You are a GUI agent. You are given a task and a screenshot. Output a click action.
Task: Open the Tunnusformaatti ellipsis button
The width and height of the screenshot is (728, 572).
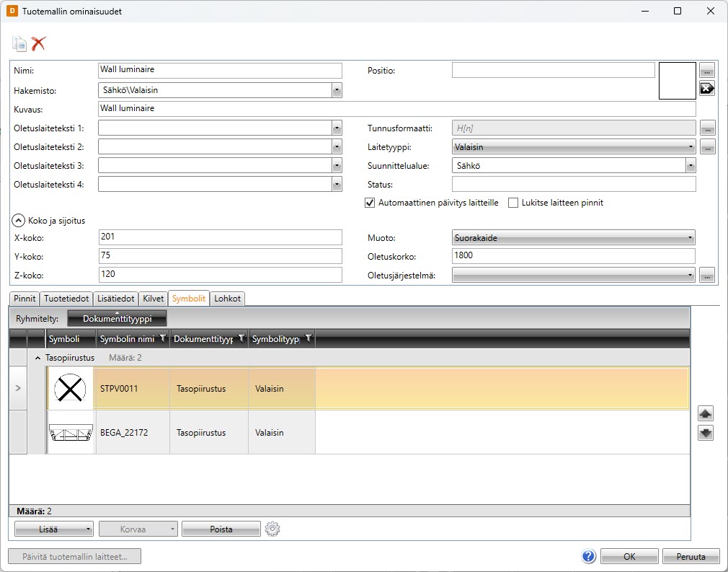707,128
